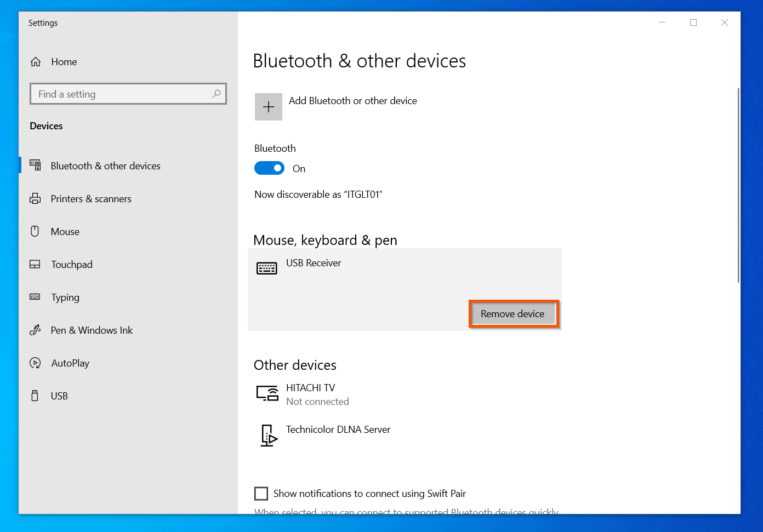Click the Pen & Windows Ink icon
The width and height of the screenshot is (763, 532).
(35, 330)
